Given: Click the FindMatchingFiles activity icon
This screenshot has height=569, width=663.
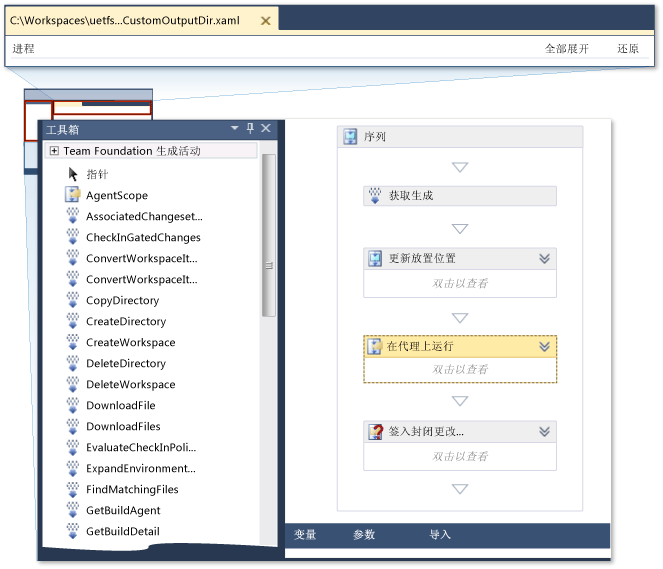Looking at the screenshot, I should [73, 489].
